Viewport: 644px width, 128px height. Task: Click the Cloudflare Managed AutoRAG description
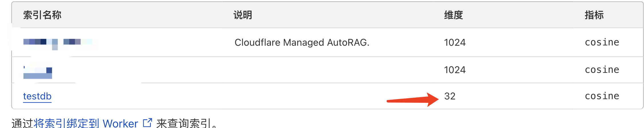pos(302,43)
